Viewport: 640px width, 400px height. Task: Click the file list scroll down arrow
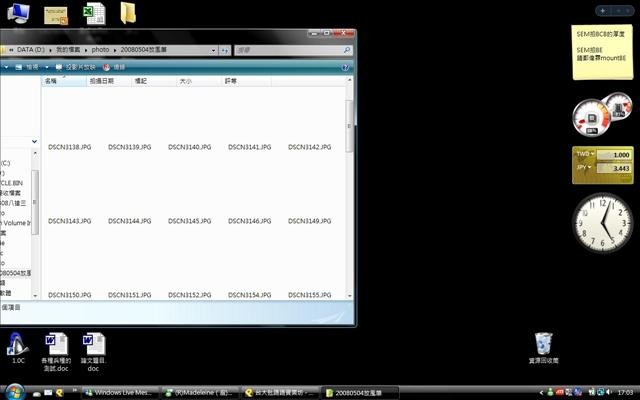[x=349, y=296]
